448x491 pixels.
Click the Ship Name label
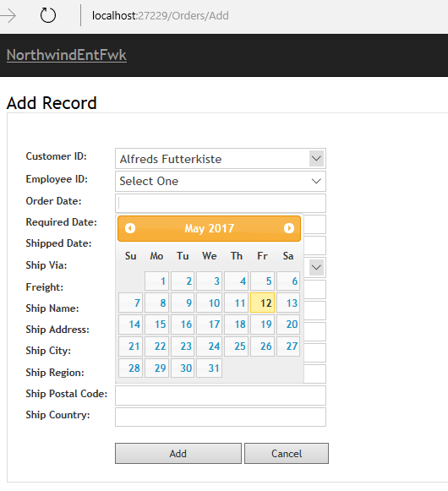(52, 308)
